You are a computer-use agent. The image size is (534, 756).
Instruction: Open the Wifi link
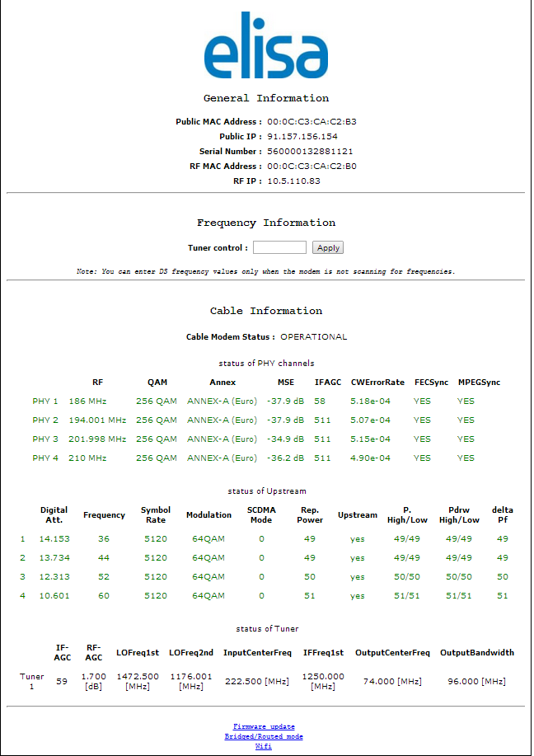click(x=264, y=746)
